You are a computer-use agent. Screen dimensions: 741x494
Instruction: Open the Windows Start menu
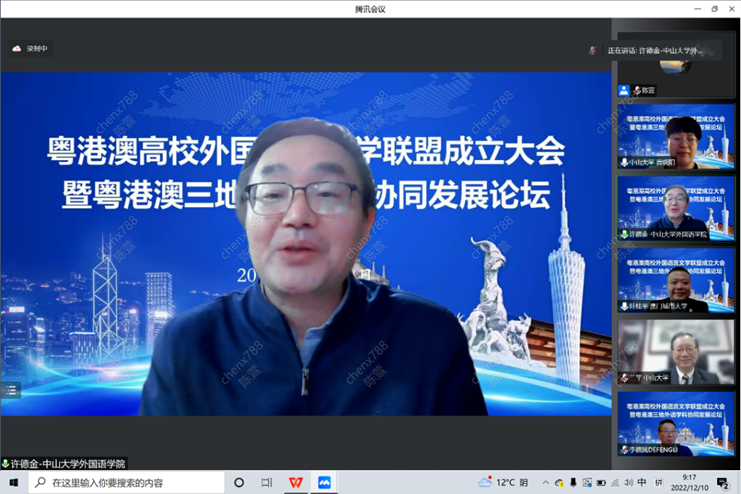13,482
